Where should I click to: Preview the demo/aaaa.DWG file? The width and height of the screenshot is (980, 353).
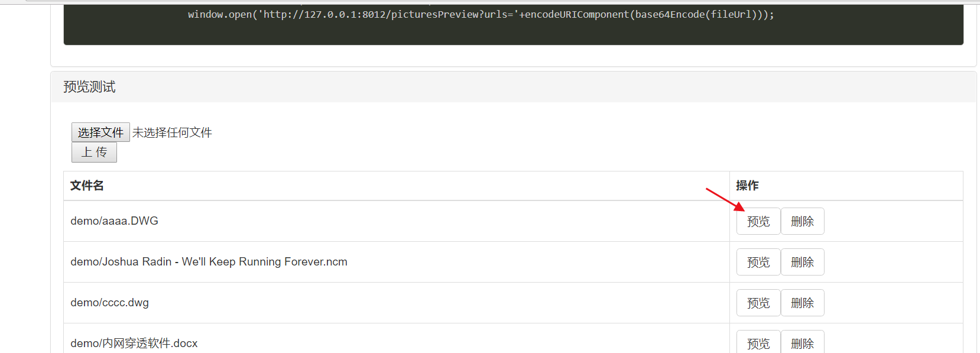758,221
